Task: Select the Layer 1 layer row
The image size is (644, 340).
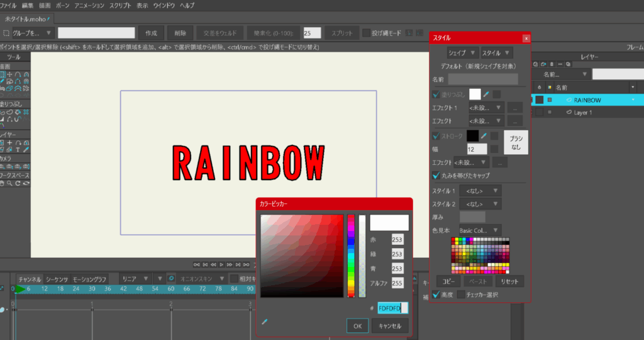Action: click(583, 112)
